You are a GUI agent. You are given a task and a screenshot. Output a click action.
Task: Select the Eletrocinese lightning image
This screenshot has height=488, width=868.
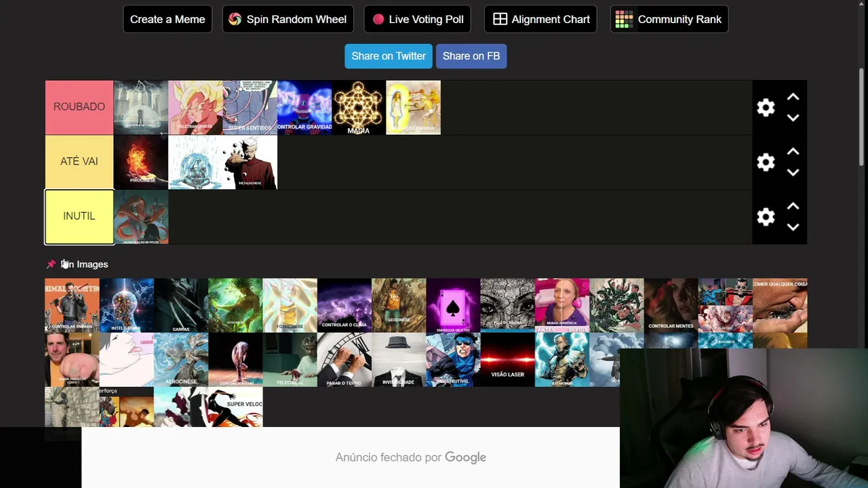(x=562, y=360)
